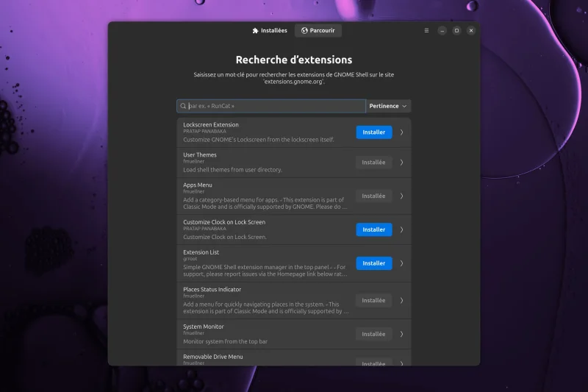Select the Lockscreen Extension title
588x392 pixels.
[x=211, y=124]
